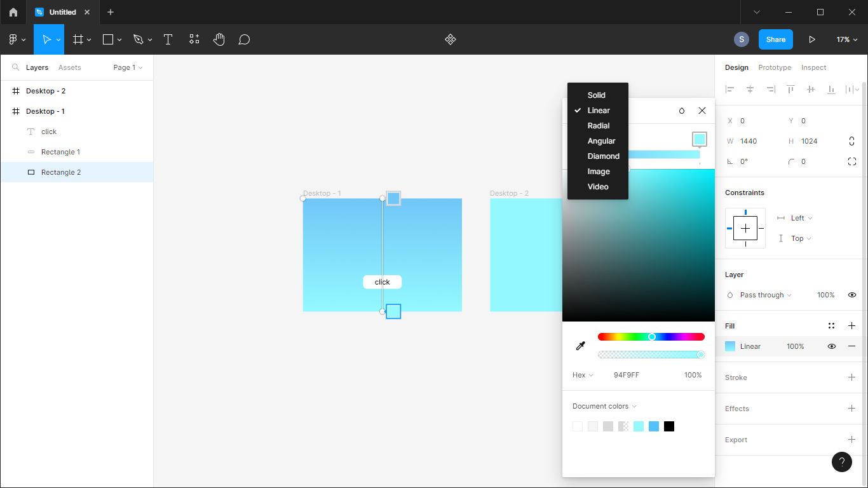Select the Comment tool
This screenshot has height=488, width=868.
244,39
